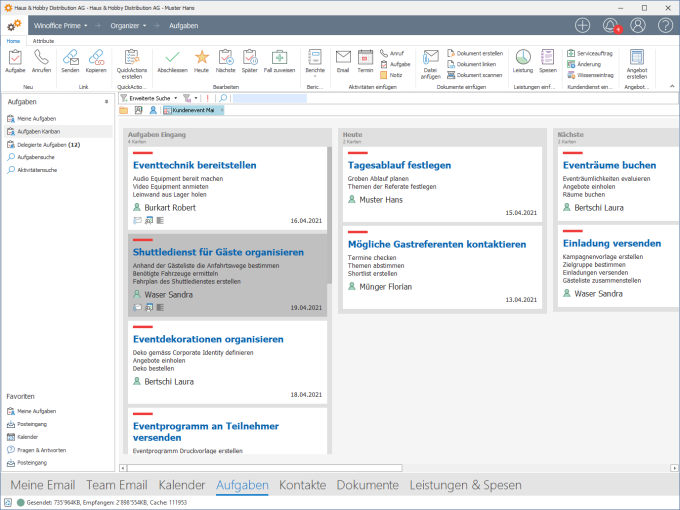Open the Berichte dropdown in ribbon
The image size is (680, 510).
pyautogui.click(x=315, y=64)
